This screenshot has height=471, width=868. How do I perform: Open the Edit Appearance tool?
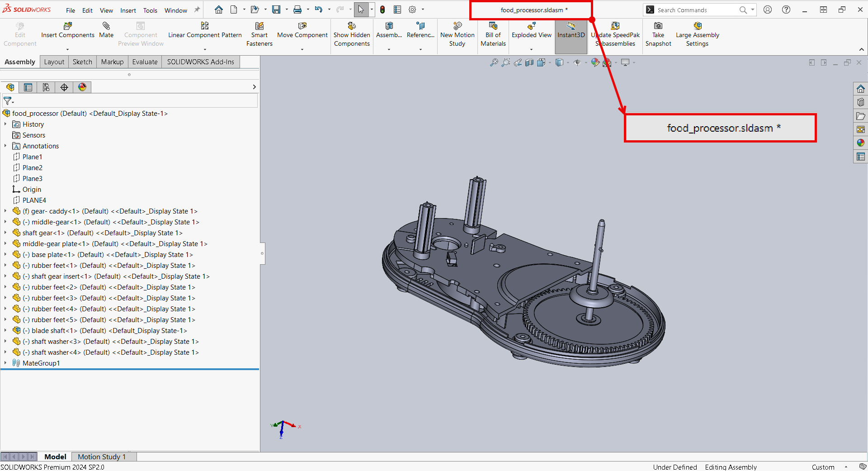tap(594, 62)
